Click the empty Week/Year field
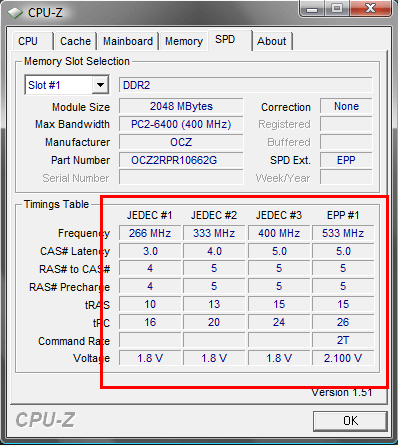The width and height of the screenshot is (398, 445). (x=346, y=177)
